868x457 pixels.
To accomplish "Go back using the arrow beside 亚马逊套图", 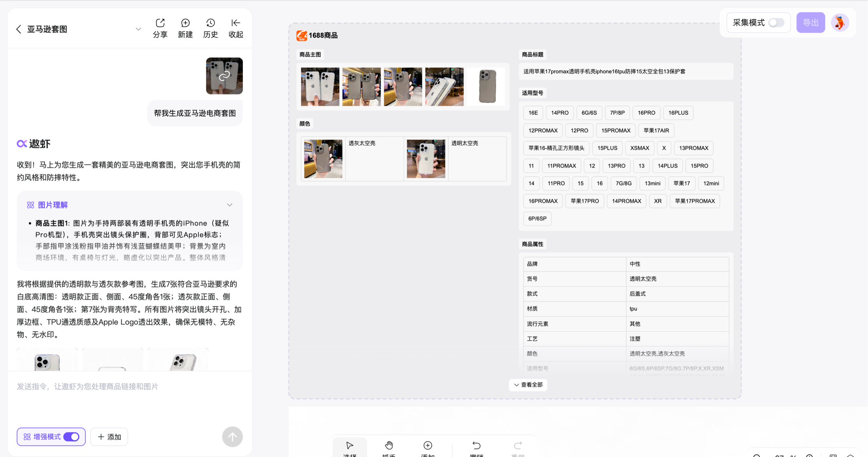I will point(19,29).
